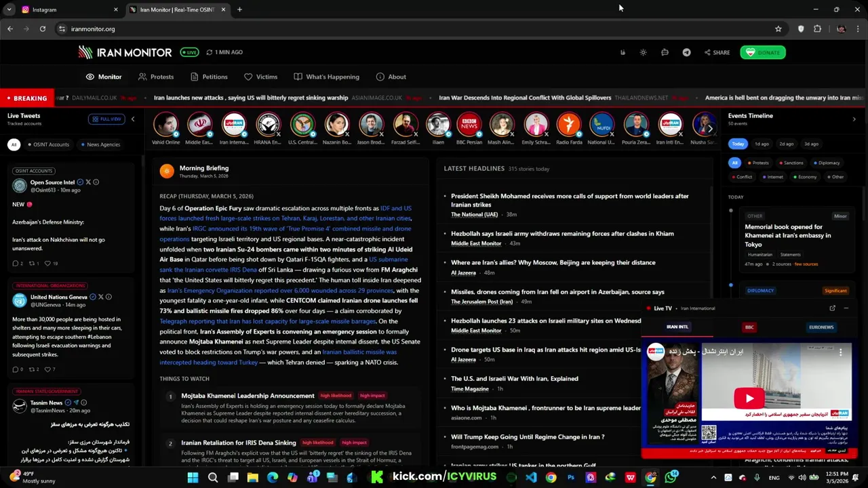Select the All filter in Live Tweets

[x=14, y=144]
